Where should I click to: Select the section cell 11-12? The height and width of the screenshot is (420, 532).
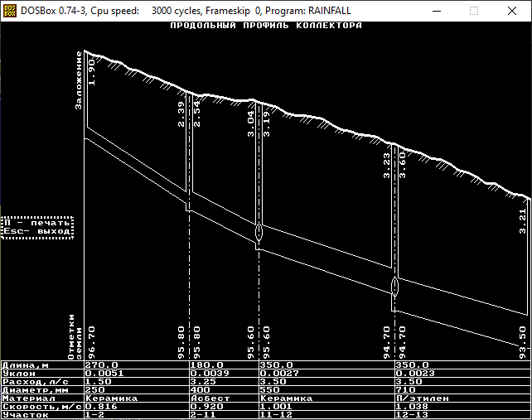tap(277, 415)
